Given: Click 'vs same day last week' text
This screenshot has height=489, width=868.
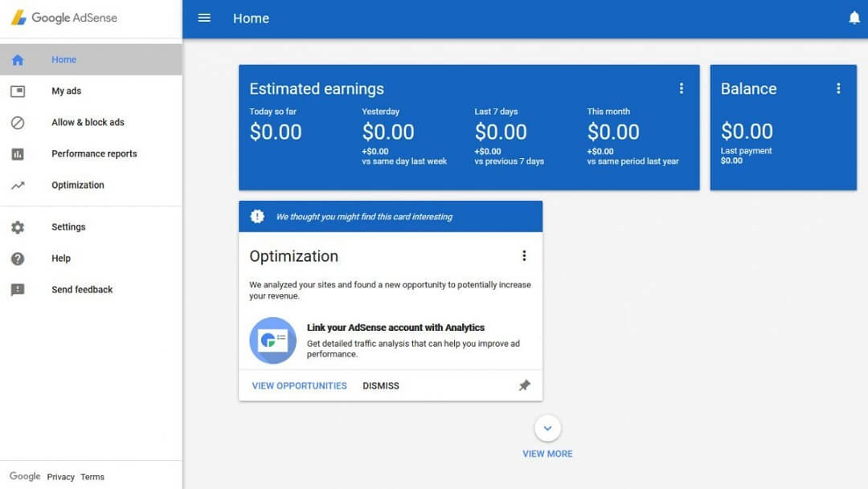Looking at the screenshot, I should [x=404, y=161].
